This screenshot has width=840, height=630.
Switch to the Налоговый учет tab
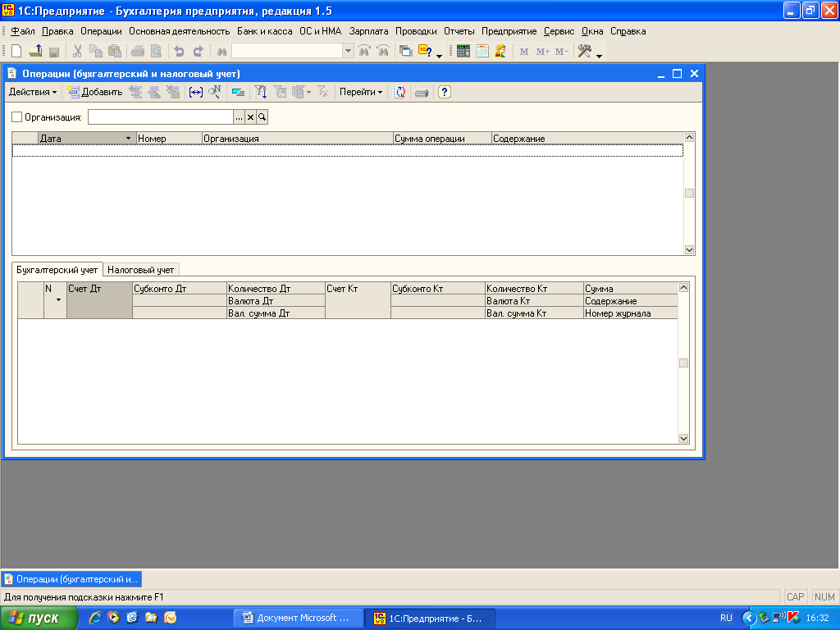pyautogui.click(x=141, y=270)
